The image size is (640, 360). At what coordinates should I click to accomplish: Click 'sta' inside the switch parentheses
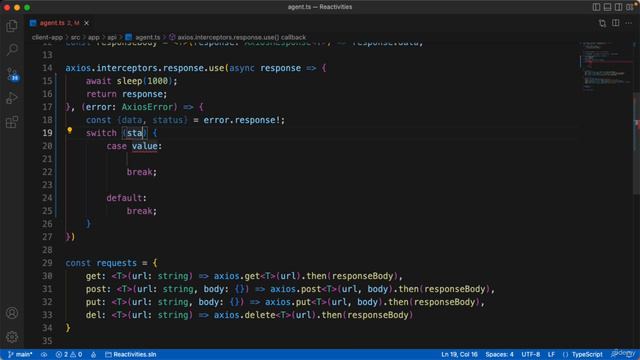pos(135,133)
